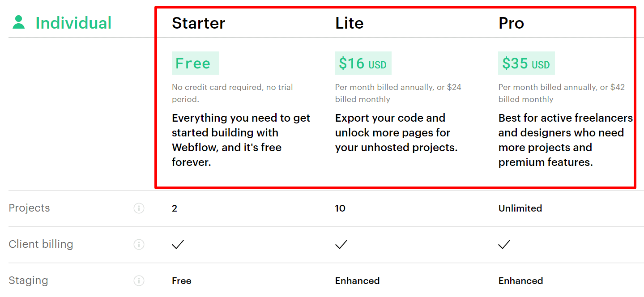
Task: Click the Client billing row label
Action: 41,244
